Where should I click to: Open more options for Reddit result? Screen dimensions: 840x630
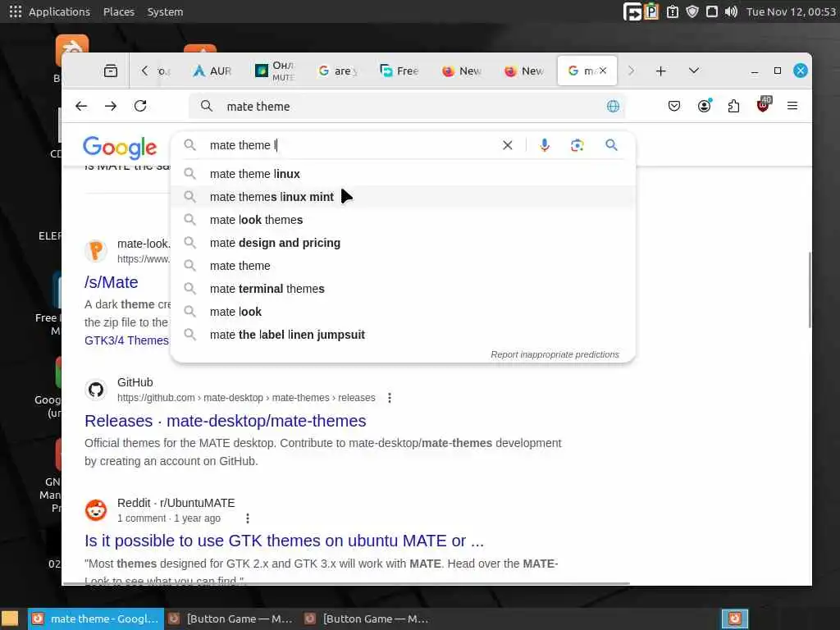click(x=247, y=518)
